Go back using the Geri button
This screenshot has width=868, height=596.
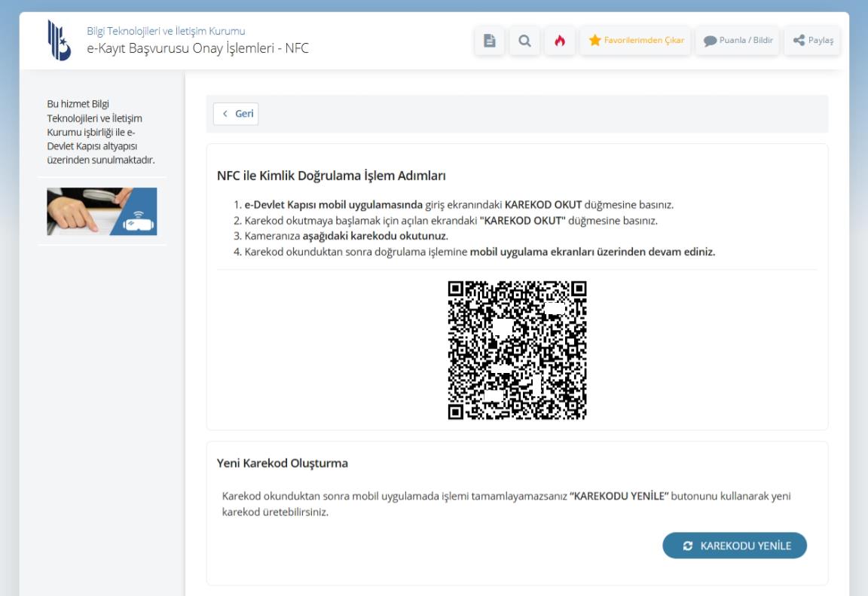click(x=236, y=114)
